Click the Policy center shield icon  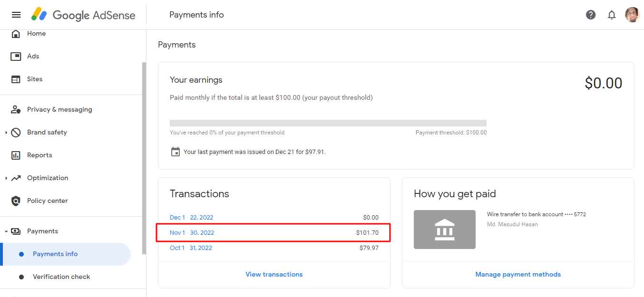[x=16, y=201]
